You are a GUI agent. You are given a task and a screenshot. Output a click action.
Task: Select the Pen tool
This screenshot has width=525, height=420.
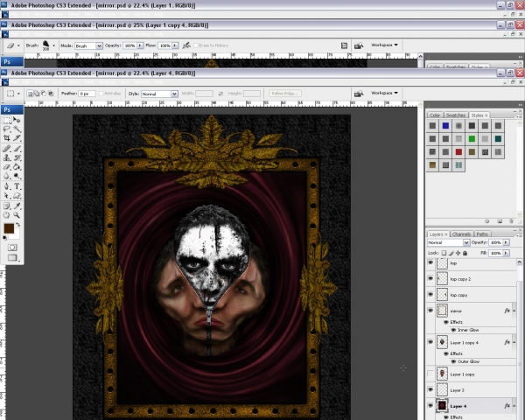[7, 186]
